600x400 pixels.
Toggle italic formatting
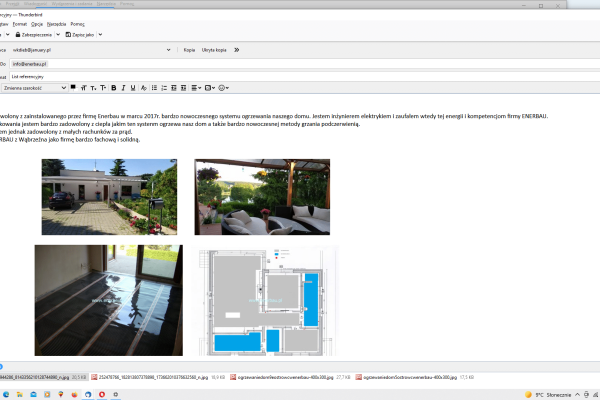pos(123,88)
